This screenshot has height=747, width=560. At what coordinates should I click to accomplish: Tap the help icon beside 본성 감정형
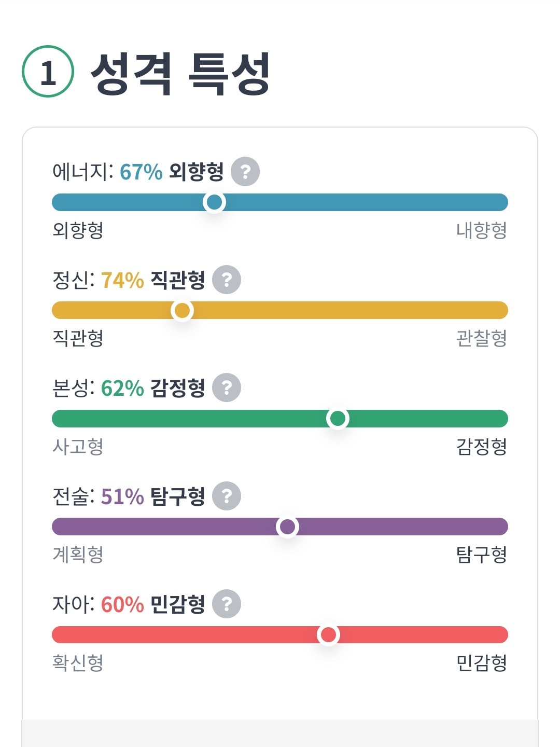[227, 388]
